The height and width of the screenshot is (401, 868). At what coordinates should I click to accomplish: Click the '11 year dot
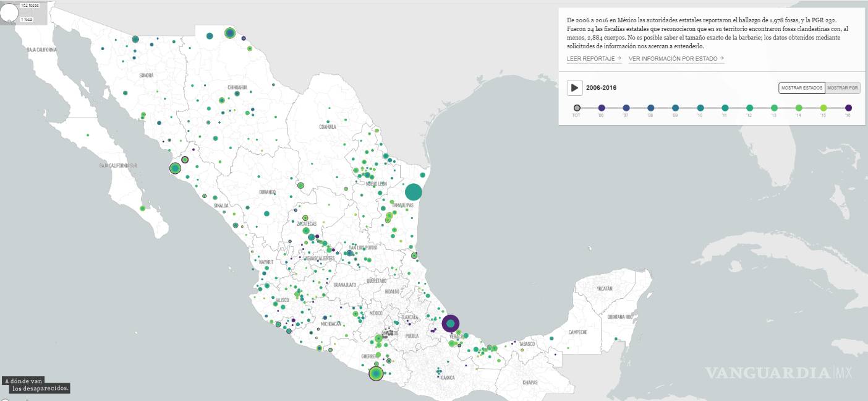pyautogui.click(x=725, y=108)
